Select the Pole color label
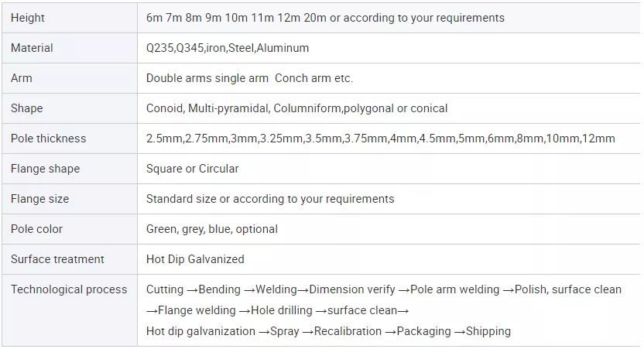This screenshot has height=349, width=644. (36, 229)
